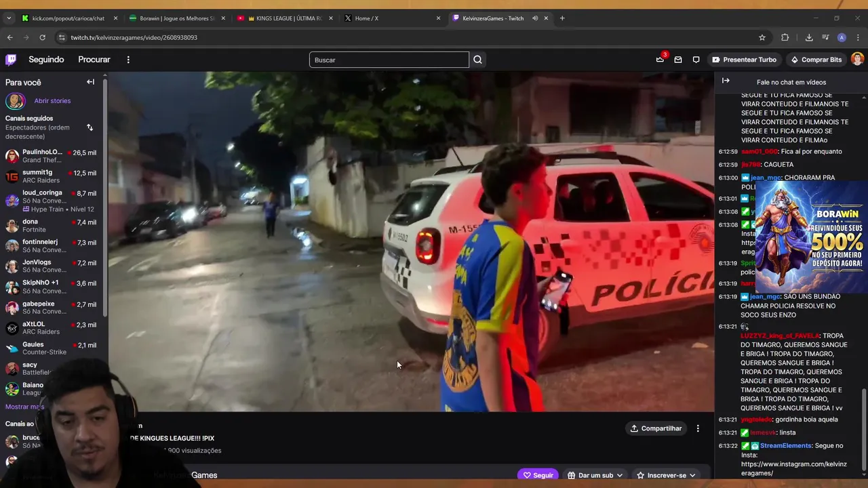Click StreamElements username in chat
The image size is (868, 488).
pos(785,446)
